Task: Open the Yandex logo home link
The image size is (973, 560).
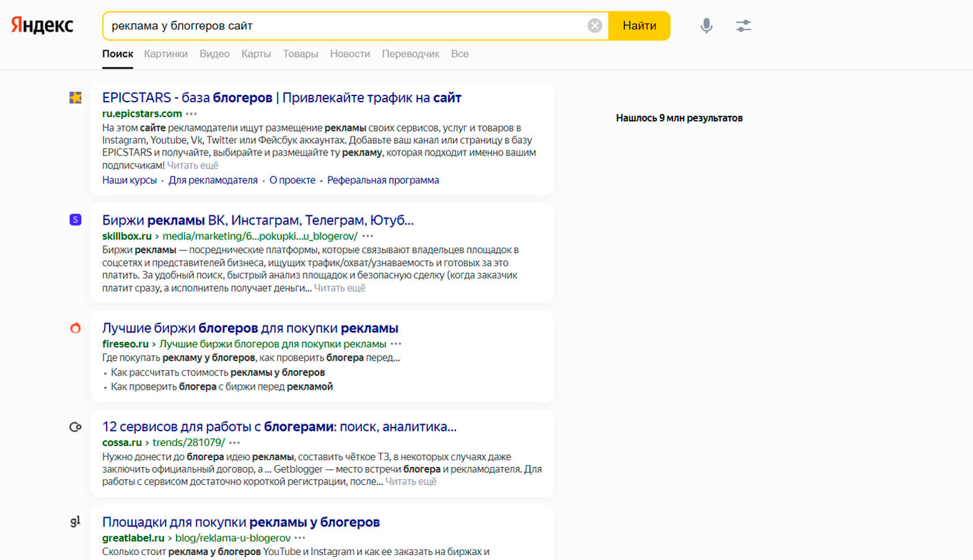Action: 42,25
